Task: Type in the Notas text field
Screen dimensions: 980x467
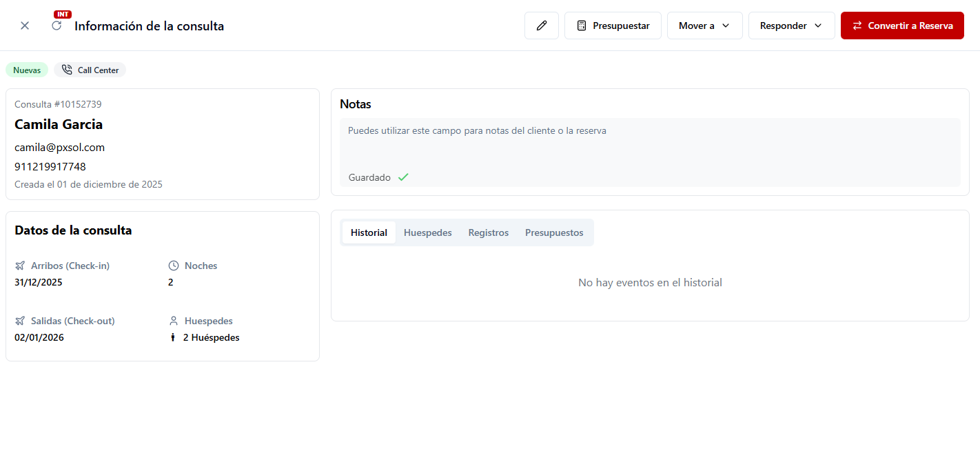Action: point(649,143)
